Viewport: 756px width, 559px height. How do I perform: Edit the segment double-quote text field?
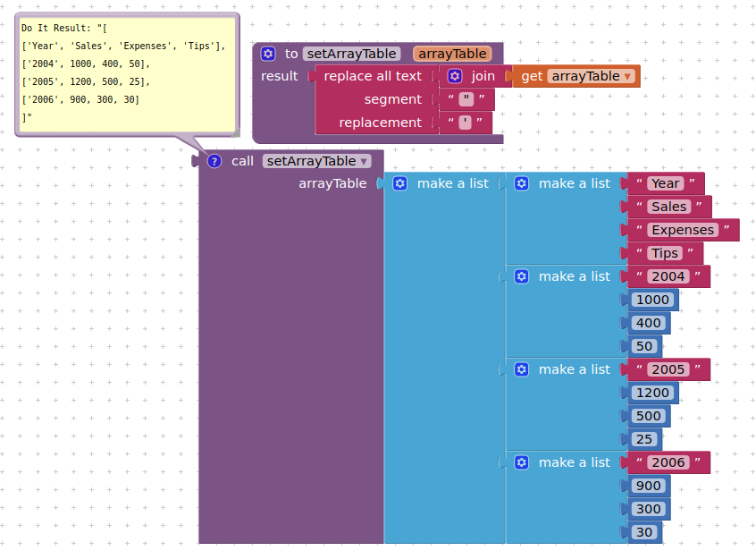pos(466,99)
